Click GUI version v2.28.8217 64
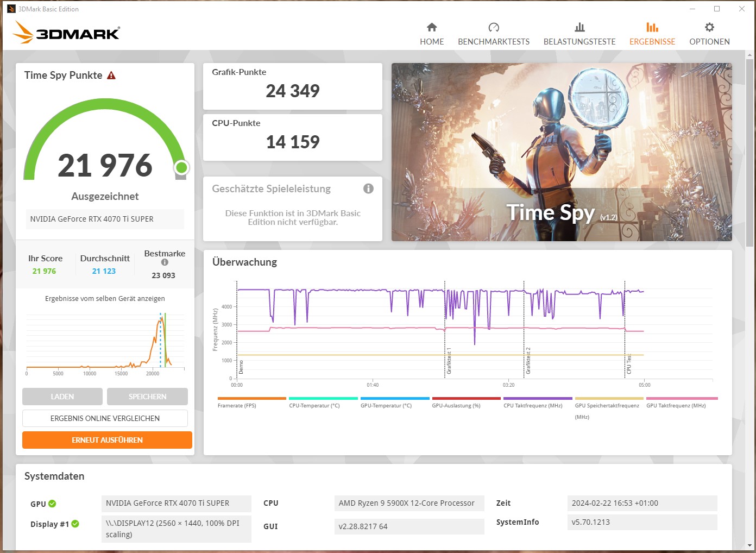Image resolution: width=756 pixels, height=553 pixels. click(409, 526)
